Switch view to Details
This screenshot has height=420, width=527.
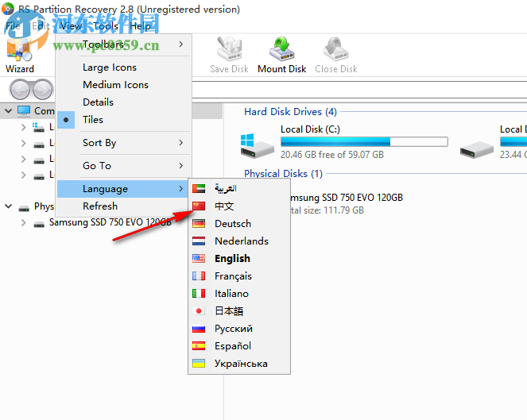pos(124,102)
